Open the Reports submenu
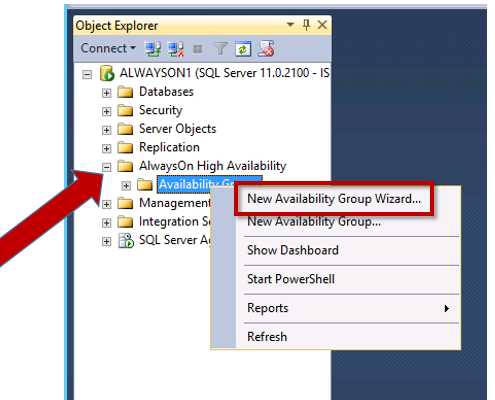Image resolution: width=495 pixels, height=400 pixels. pyautogui.click(x=348, y=308)
